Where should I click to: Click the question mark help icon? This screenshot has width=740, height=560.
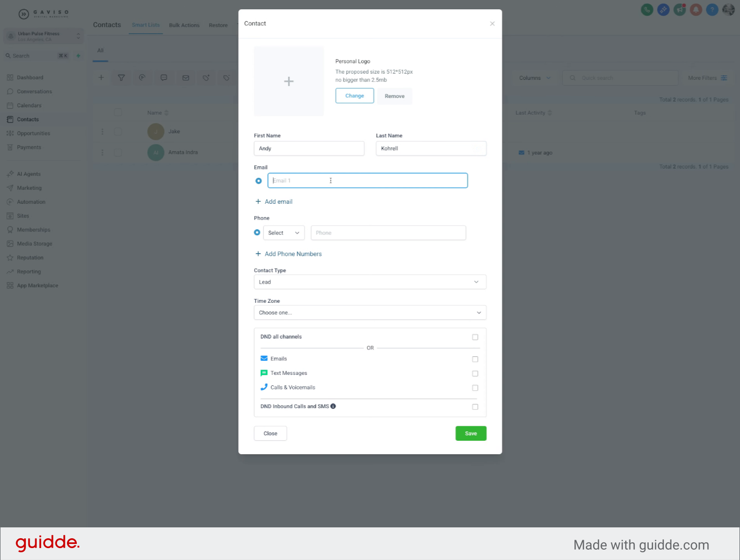pyautogui.click(x=712, y=9)
